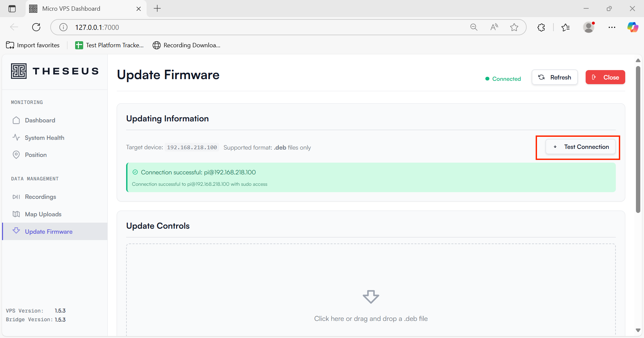
Task: Click the red Close button
Action: (x=605, y=77)
